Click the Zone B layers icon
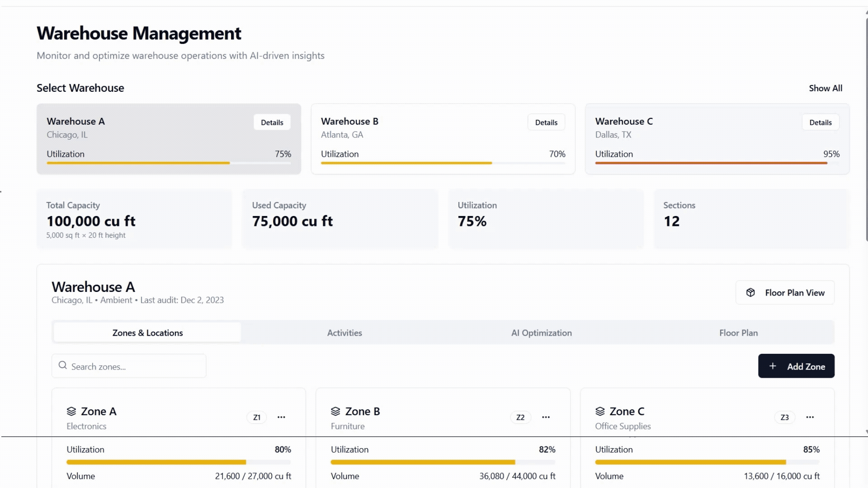This screenshot has height=488, width=868. click(x=335, y=411)
